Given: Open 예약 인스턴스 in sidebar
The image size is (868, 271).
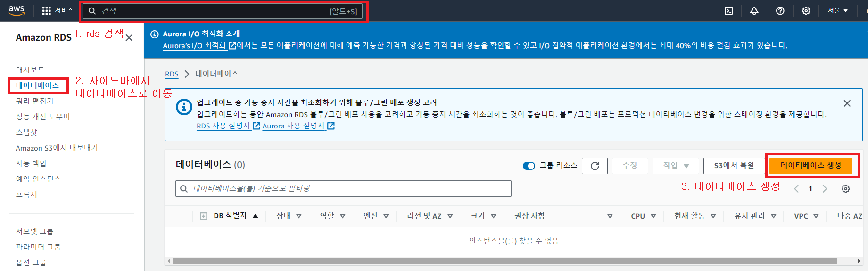Looking at the screenshot, I should click(x=38, y=179).
